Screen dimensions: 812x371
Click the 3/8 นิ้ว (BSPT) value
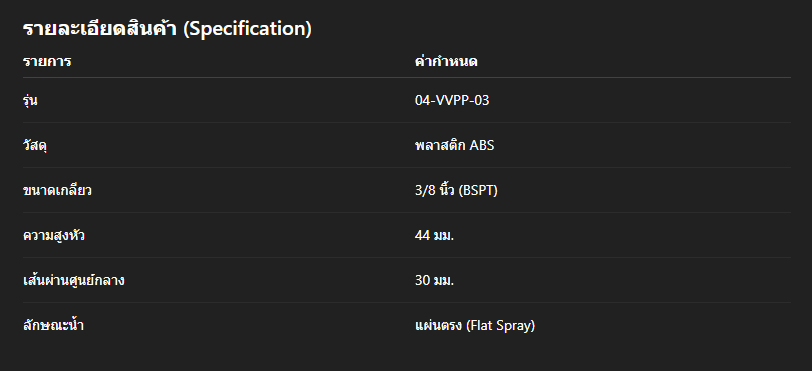pyautogui.click(x=456, y=190)
